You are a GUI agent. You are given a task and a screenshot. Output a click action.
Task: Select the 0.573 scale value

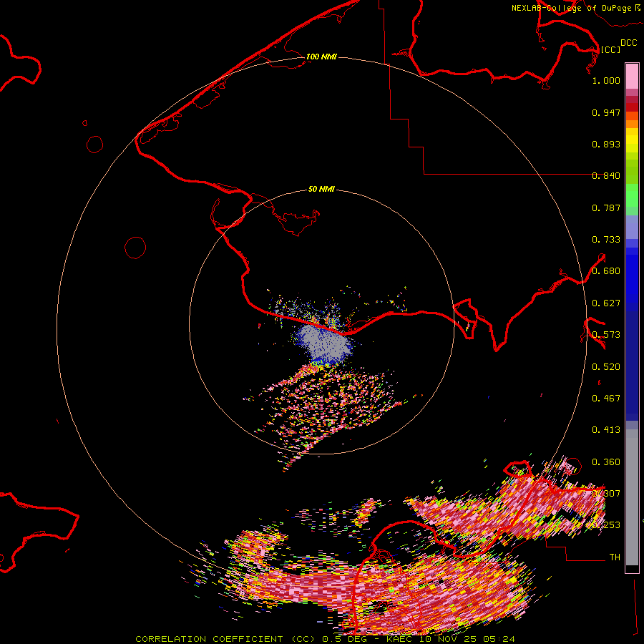(x=606, y=335)
